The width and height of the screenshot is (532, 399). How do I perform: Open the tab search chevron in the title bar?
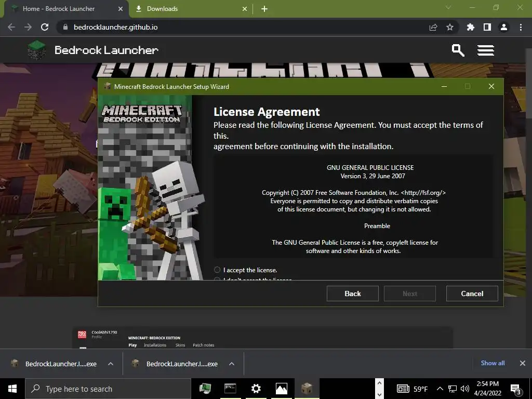point(448,7)
